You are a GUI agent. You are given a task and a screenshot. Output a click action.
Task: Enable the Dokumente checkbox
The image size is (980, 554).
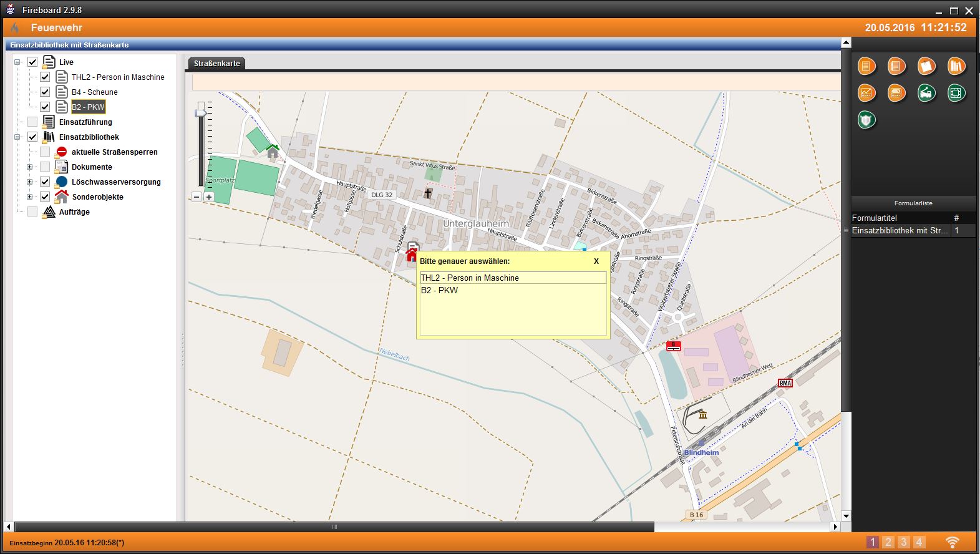(x=45, y=167)
